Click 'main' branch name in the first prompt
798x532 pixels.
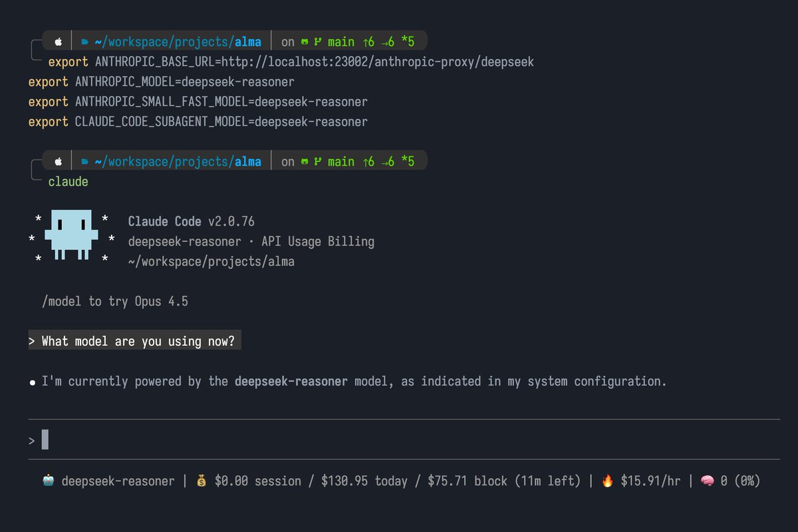pos(341,42)
